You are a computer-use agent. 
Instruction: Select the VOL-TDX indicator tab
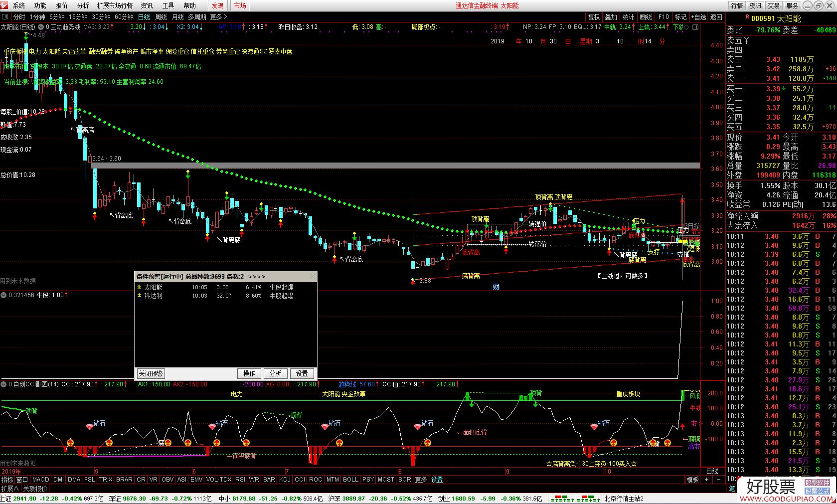click(219, 480)
